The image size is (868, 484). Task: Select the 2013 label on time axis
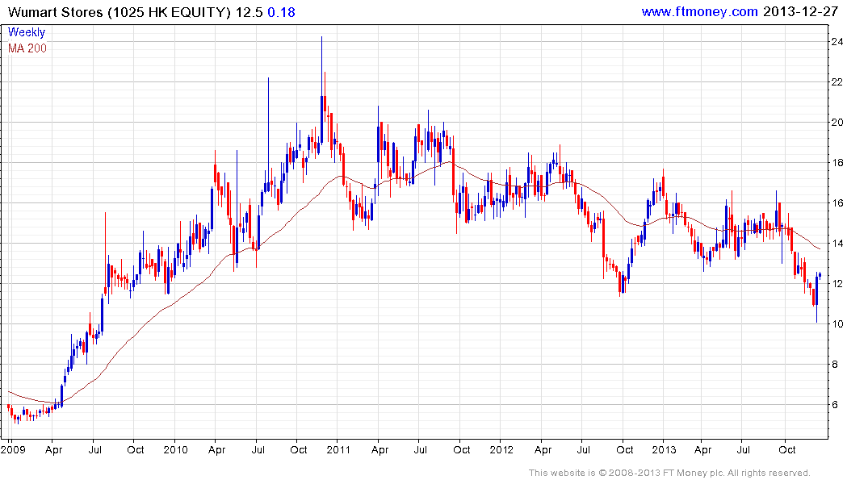[x=664, y=449]
